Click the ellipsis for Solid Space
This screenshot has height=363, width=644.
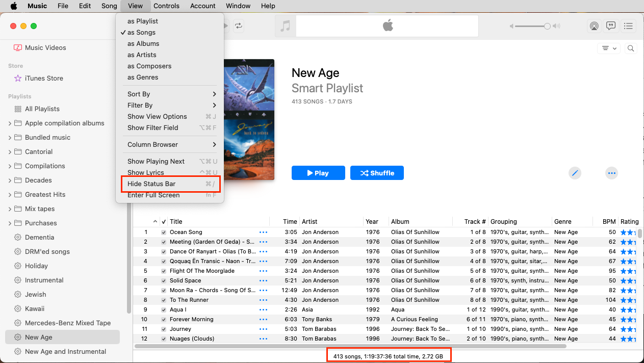[x=263, y=280]
